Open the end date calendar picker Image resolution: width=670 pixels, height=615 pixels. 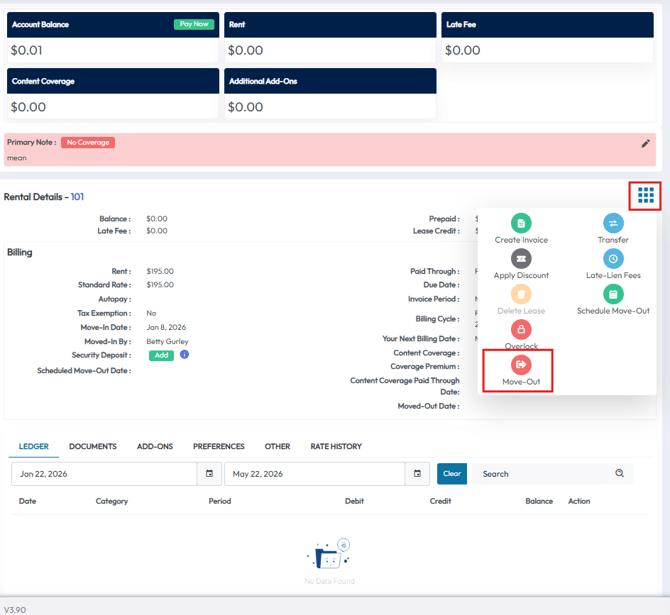pyautogui.click(x=417, y=474)
